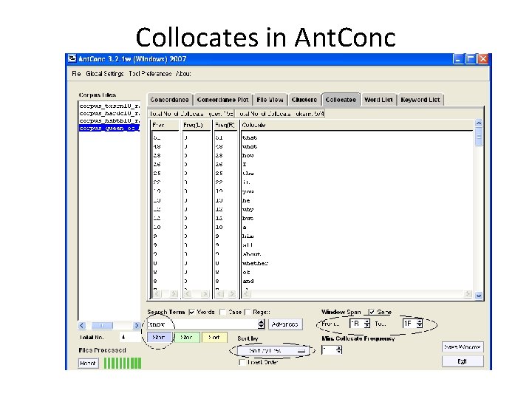Minimize the AntConc window
This screenshot has width=532, height=399.
point(458,59)
